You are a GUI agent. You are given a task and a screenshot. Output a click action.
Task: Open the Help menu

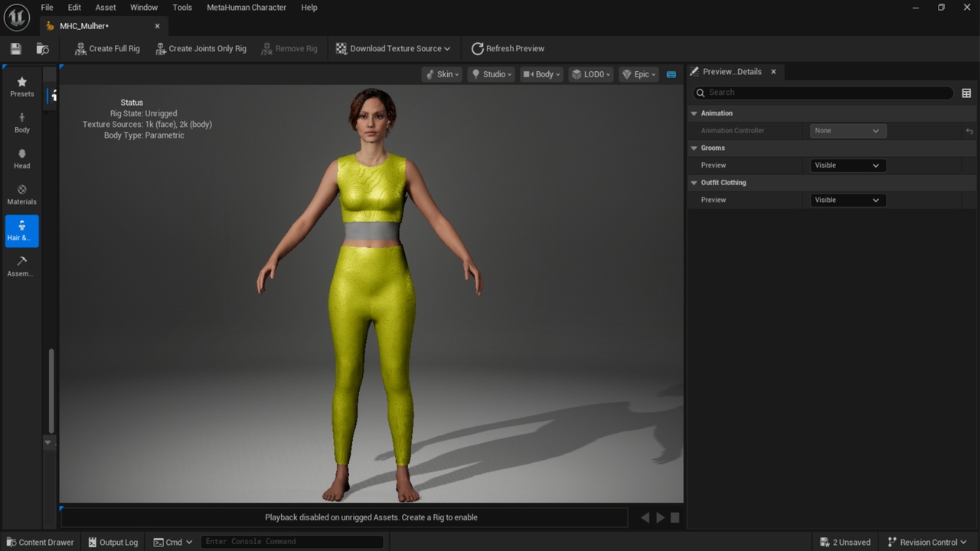click(309, 8)
